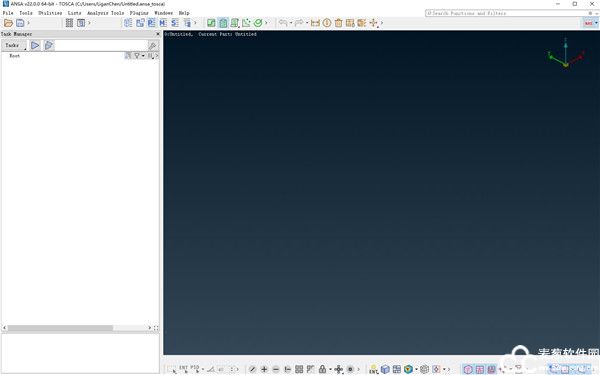Image resolution: width=600 pixels, height=375 pixels.
Task: Click the save file icon in toolbar
Action: point(20,23)
